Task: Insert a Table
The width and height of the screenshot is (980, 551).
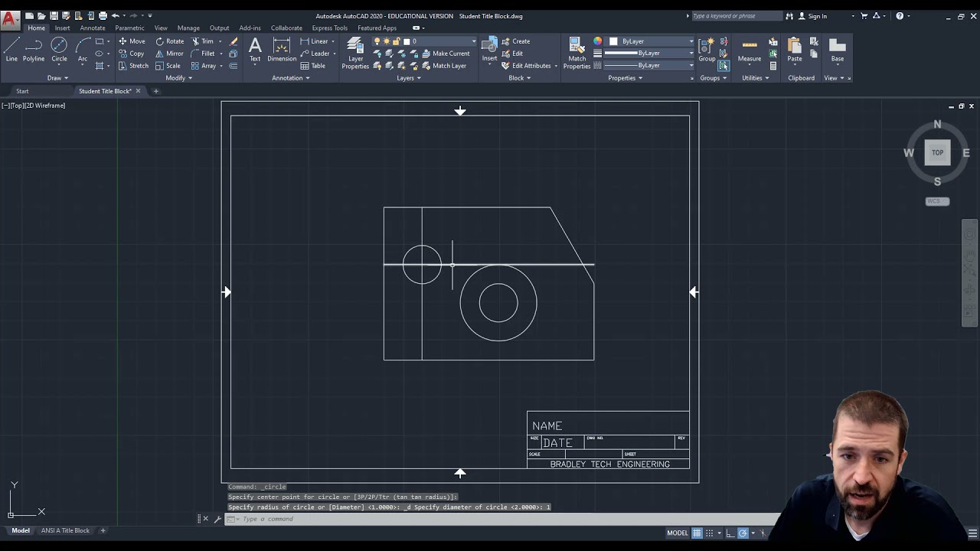Action: point(313,66)
